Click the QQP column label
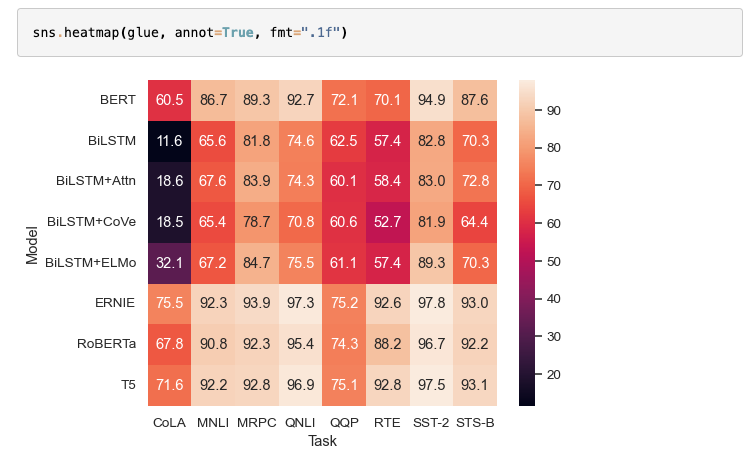 tap(343, 422)
